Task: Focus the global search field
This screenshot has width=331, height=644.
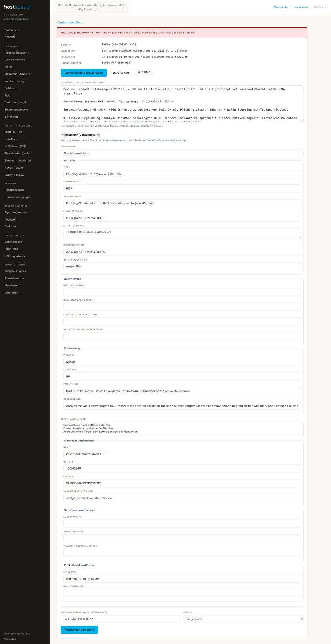Action: (x=92, y=7)
